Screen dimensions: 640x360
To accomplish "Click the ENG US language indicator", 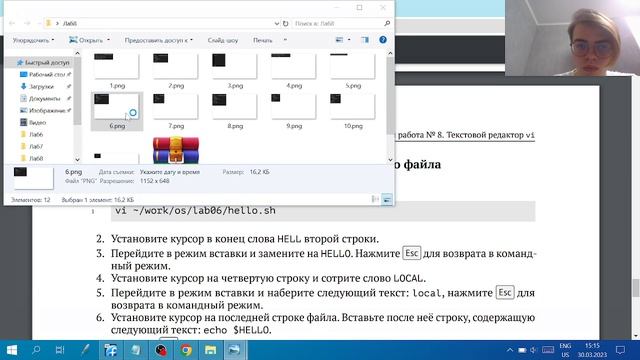I will tap(565, 350).
